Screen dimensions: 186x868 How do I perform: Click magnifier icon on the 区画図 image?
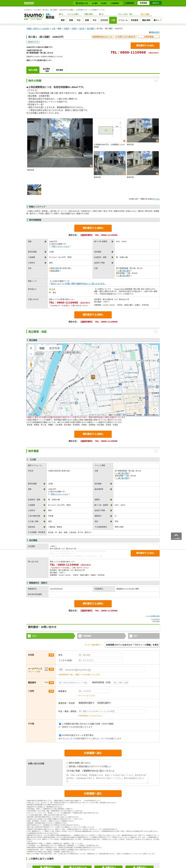pos(124,141)
